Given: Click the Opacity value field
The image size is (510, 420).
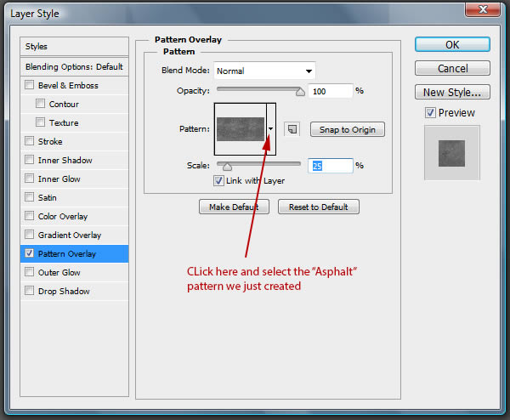Looking at the screenshot, I should pyautogui.click(x=331, y=91).
